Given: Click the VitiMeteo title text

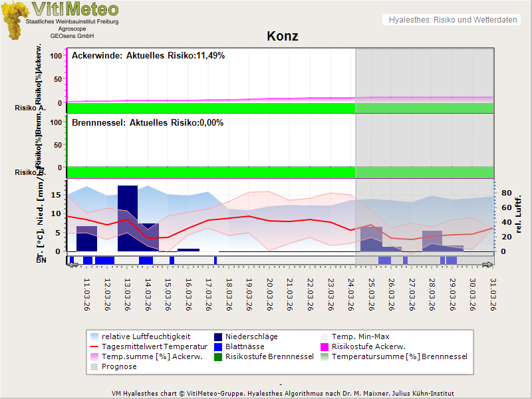Looking at the screenshot, I should 75,9.
